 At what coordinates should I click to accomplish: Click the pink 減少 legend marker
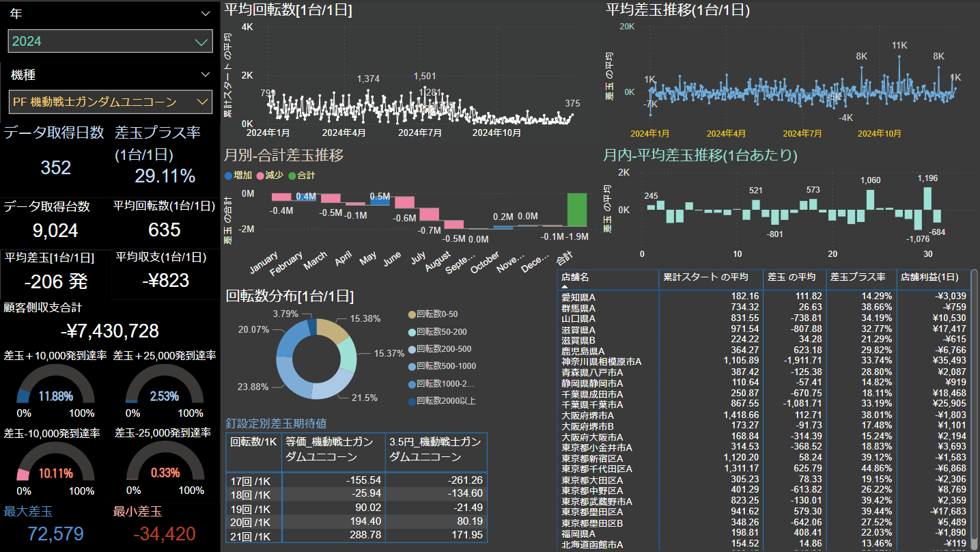click(x=260, y=176)
